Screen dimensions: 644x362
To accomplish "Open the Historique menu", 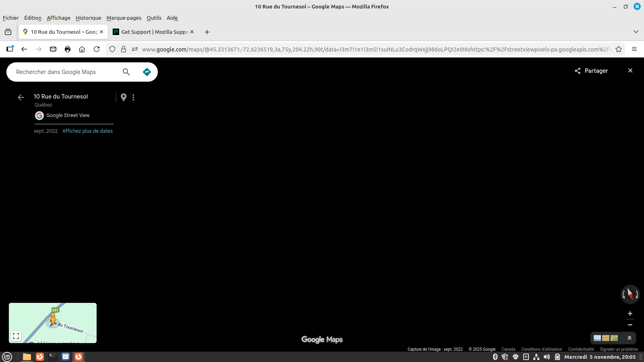I will [x=89, y=18].
